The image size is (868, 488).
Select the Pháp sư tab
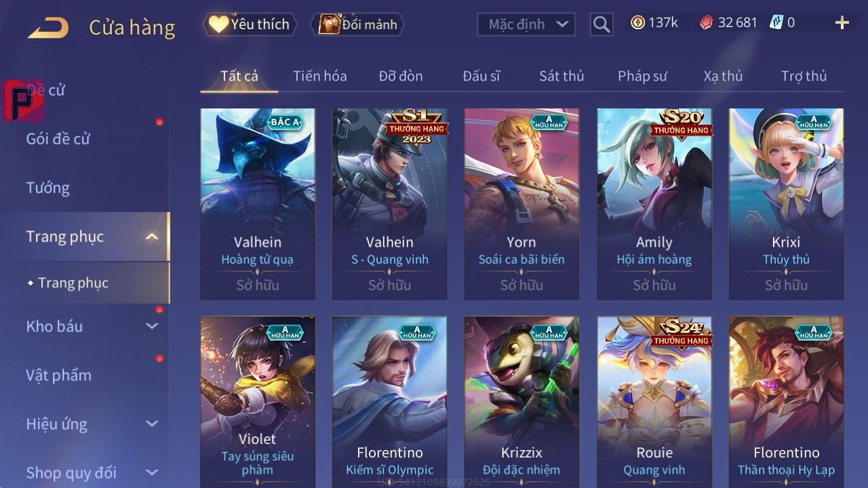(x=642, y=76)
